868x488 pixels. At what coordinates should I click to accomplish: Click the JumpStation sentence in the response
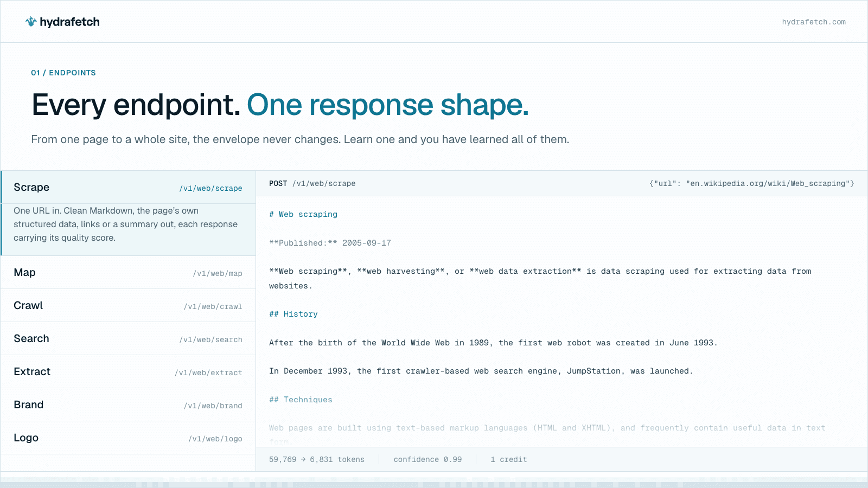(x=481, y=371)
